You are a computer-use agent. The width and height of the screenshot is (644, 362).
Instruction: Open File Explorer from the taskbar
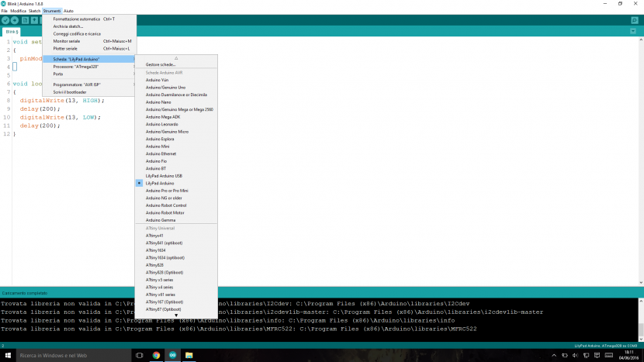coord(189,356)
